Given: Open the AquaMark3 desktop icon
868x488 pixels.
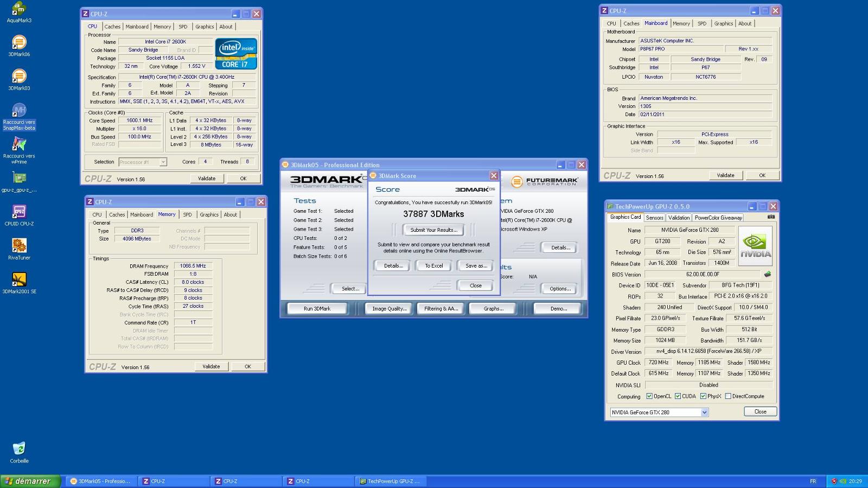Looking at the screenshot, I should [19, 12].
